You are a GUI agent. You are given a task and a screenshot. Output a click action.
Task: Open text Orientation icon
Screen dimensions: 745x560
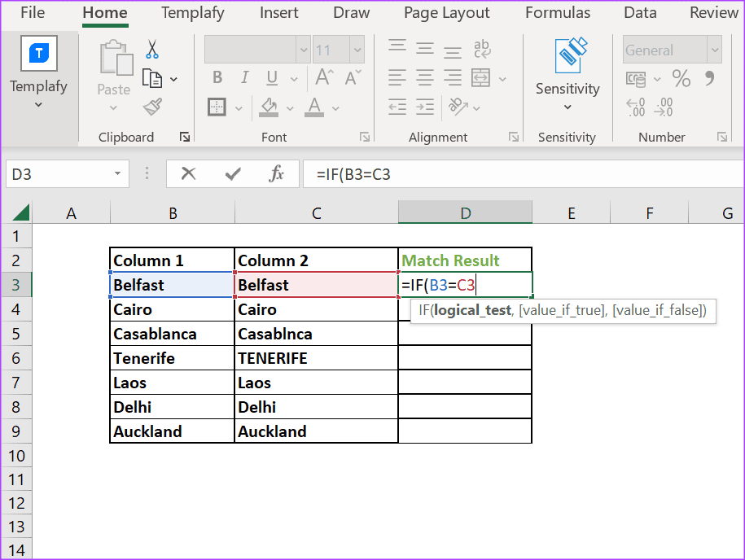(458, 107)
